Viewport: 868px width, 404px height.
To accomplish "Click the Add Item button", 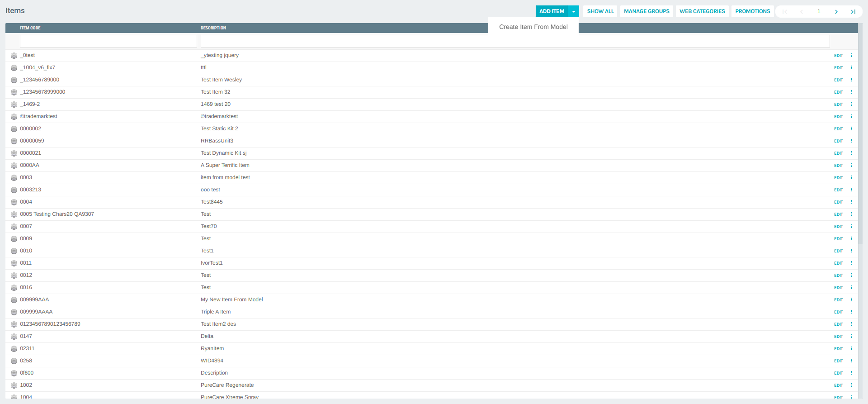I will 552,11.
